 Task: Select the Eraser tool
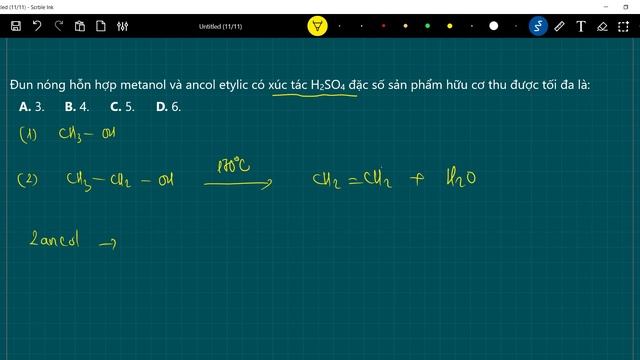coord(602,27)
